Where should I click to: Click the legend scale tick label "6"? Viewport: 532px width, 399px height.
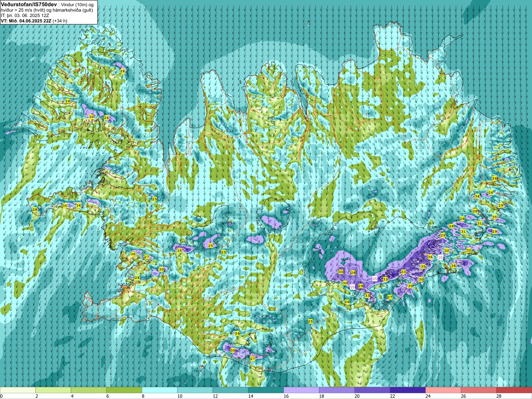pyautogui.click(x=107, y=396)
